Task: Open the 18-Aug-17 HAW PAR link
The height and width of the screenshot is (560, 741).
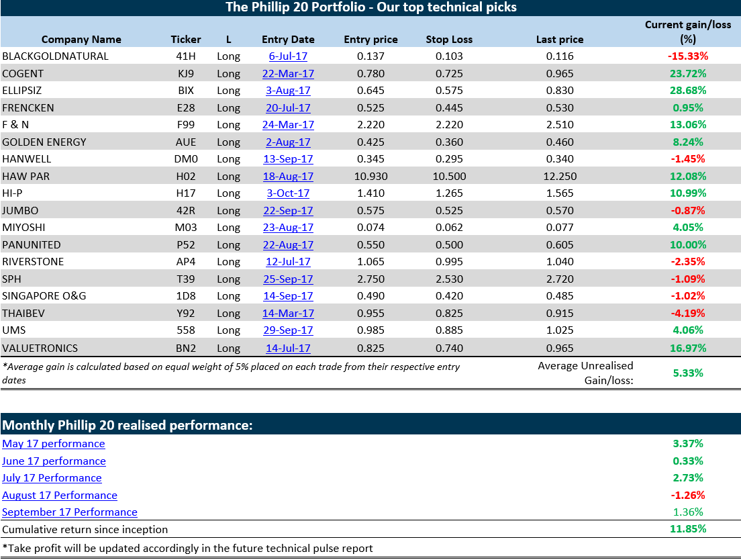Action: pos(288,177)
